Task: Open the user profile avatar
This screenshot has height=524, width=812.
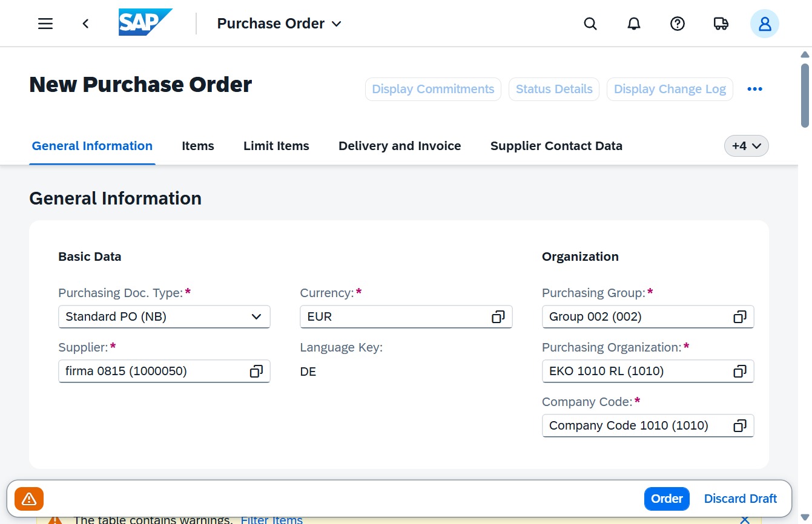Action: click(765, 24)
